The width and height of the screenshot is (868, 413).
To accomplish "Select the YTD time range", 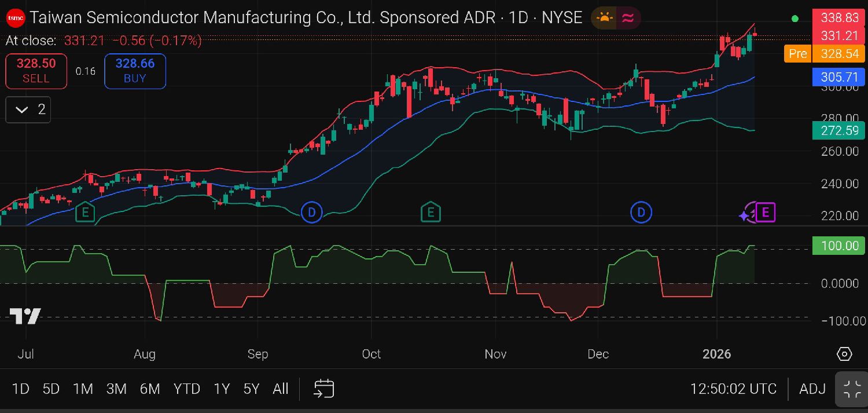I will (x=186, y=389).
